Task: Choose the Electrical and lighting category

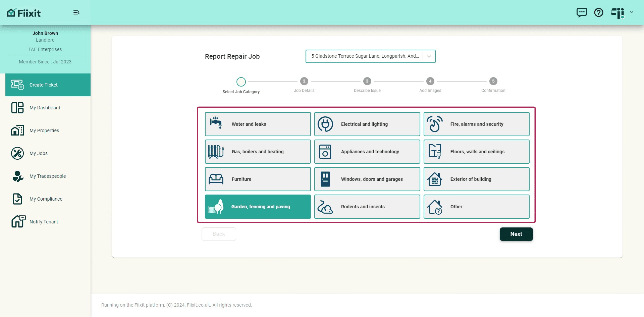Action: click(367, 124)
